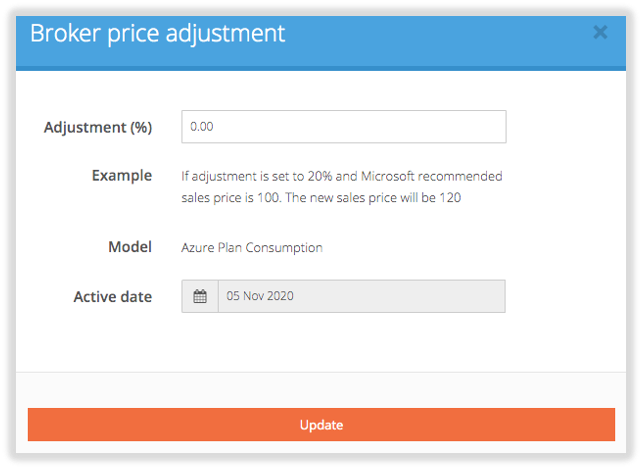Click the Example label
The height and width of the screenshot is (470, 642).
[122, 175]
